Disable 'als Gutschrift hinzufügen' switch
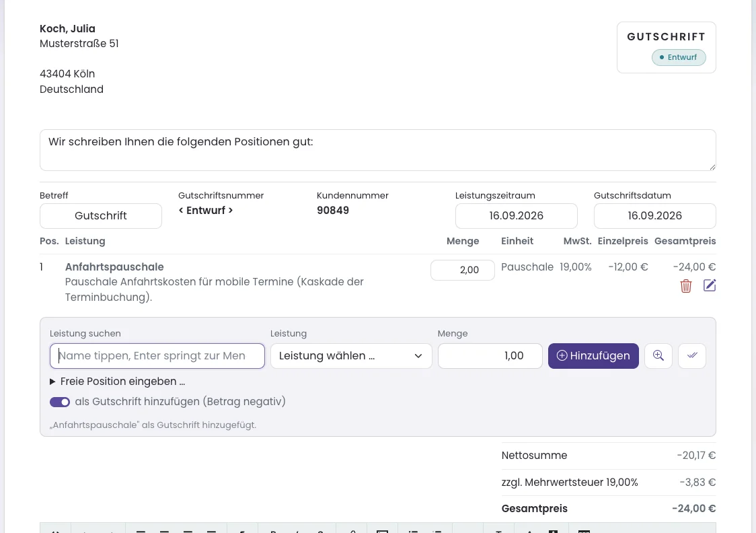 60,402
